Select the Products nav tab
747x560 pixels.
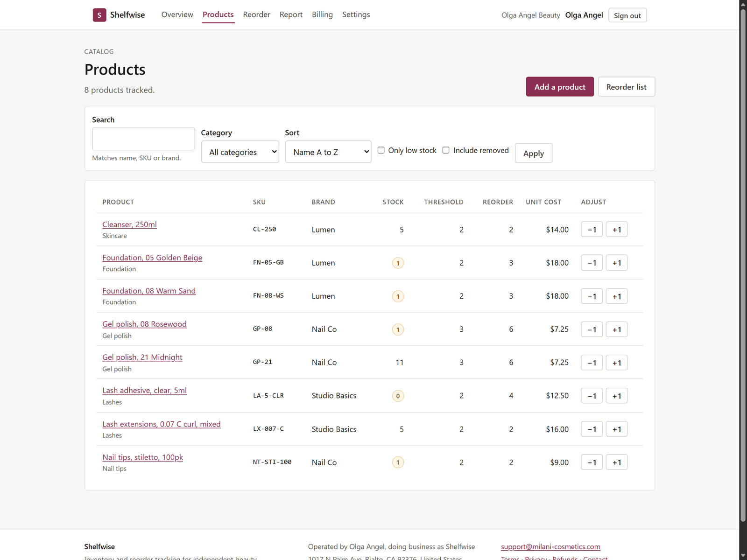(218, 14)
